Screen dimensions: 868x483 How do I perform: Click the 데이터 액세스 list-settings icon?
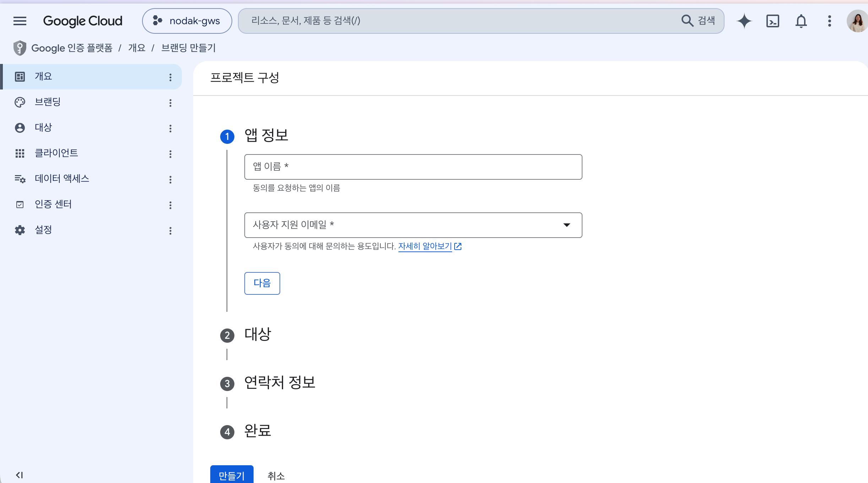coord(20,179)
